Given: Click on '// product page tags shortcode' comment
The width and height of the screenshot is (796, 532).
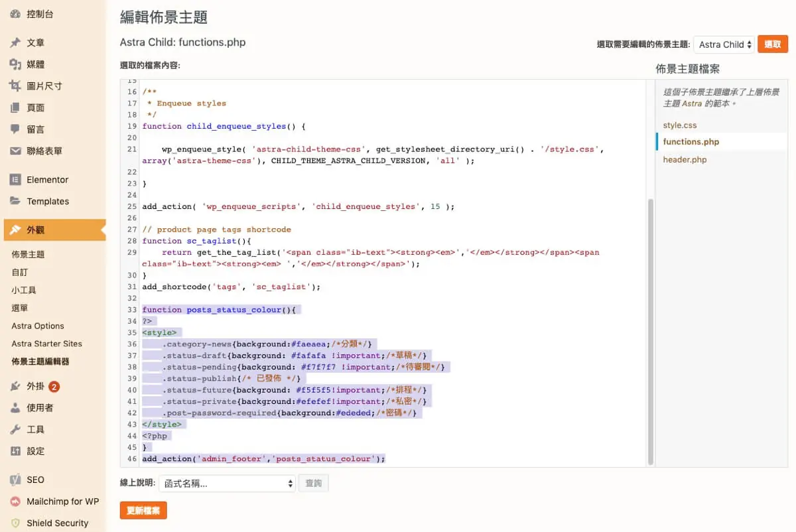Looking at the screenshot, I should coord(216,230).
